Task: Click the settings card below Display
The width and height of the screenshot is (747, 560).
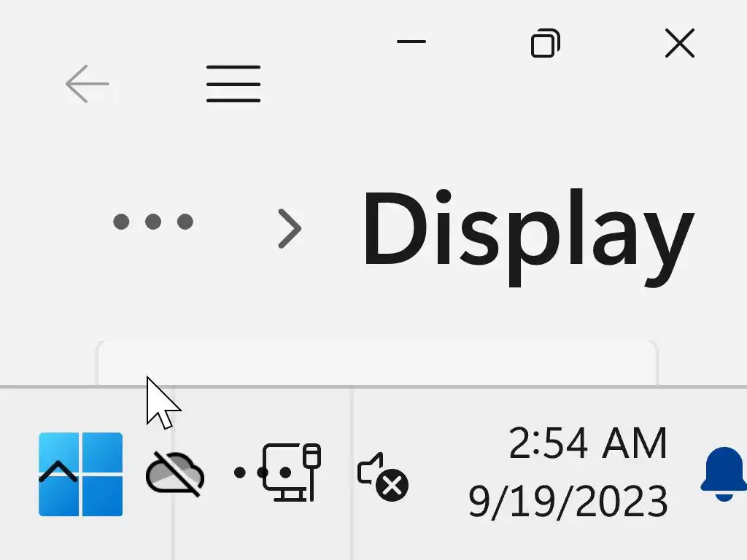Action: pos(377,363)
